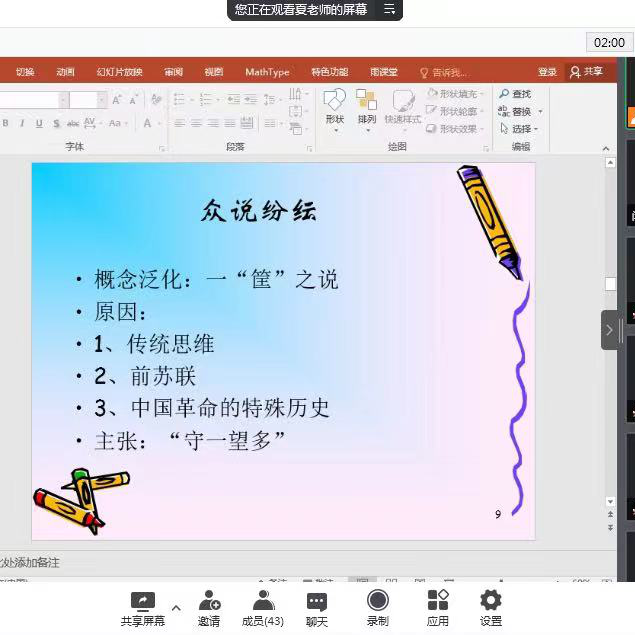This screenshot has width=635, height=635.
Task: Click the convert to SmartArt icon
Action: (296, 129)
